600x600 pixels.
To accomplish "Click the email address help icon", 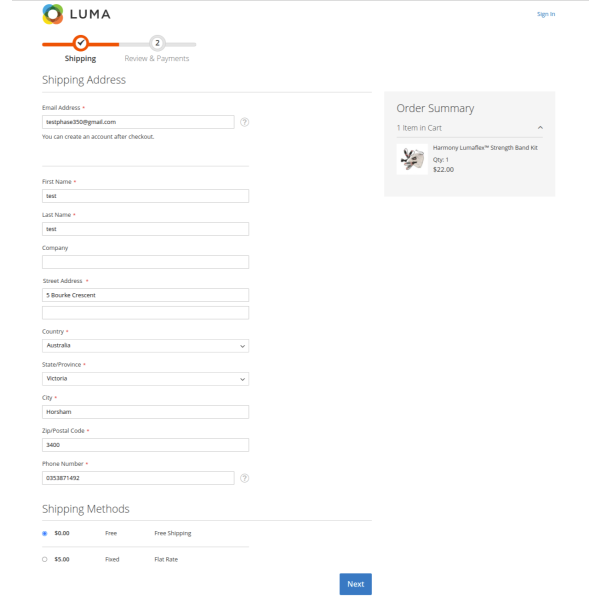I will click(x=245, y=122).
